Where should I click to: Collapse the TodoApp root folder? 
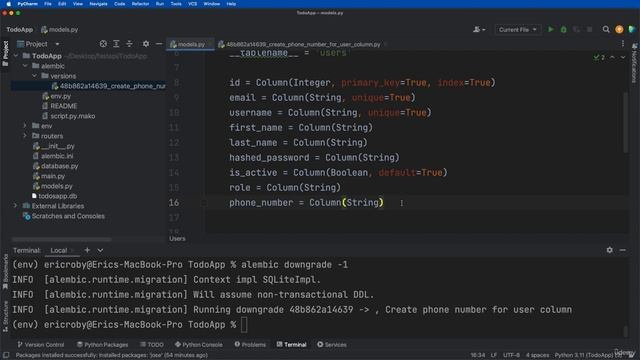tap(16, 56)
